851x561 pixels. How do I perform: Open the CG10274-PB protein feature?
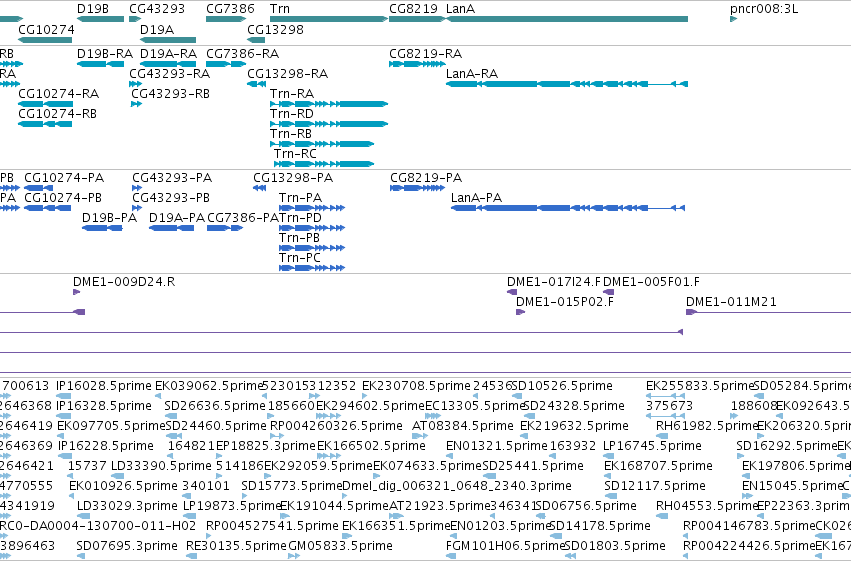(47, 208)
